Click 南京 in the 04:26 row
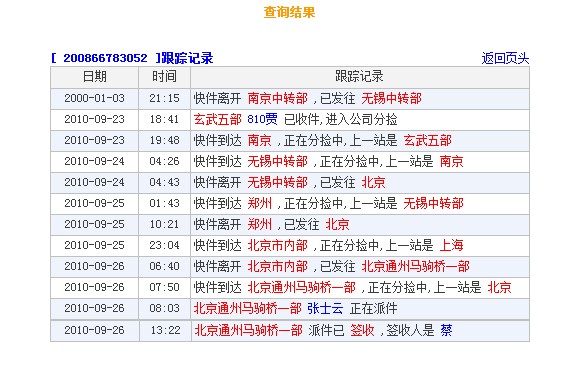This screenshot has width=585, height=380. [x=451, y=161]
